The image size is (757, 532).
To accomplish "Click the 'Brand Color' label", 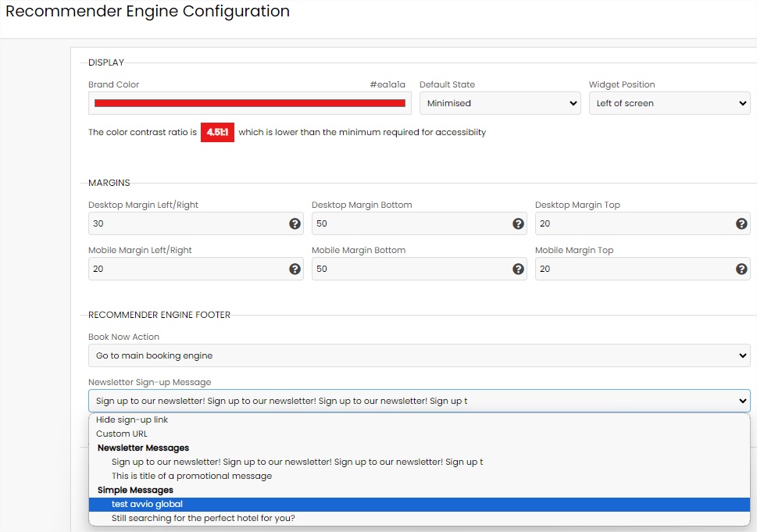I will click(113, 84).
